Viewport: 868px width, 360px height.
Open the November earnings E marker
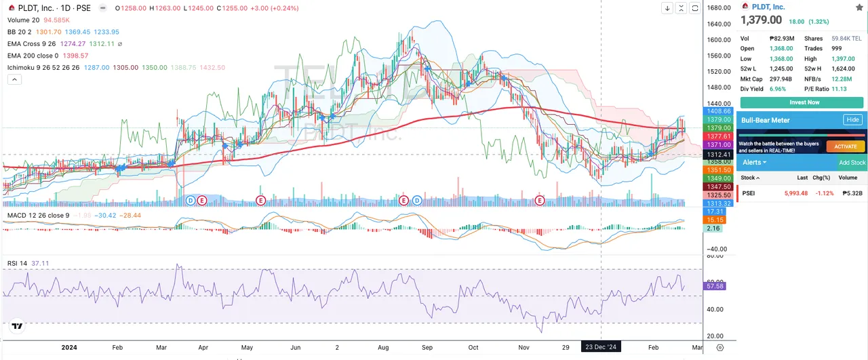[x=540, y=201]
